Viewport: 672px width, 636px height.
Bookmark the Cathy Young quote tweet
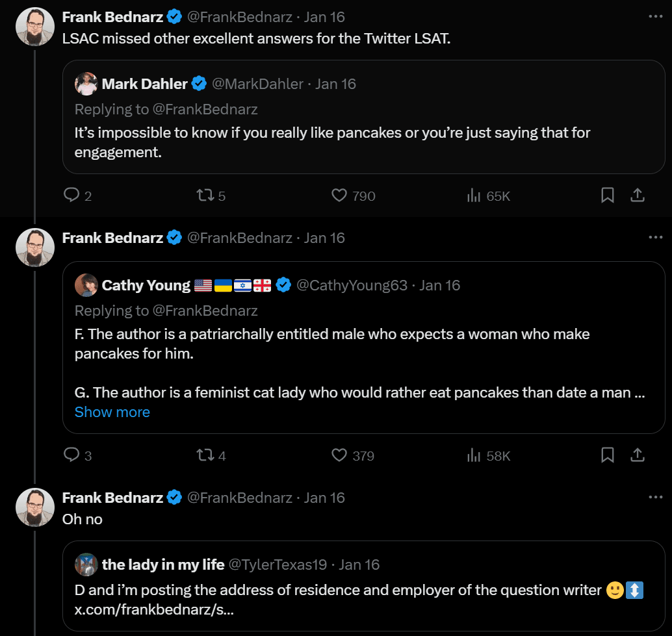pyautogui.click(x=607, y=455)
